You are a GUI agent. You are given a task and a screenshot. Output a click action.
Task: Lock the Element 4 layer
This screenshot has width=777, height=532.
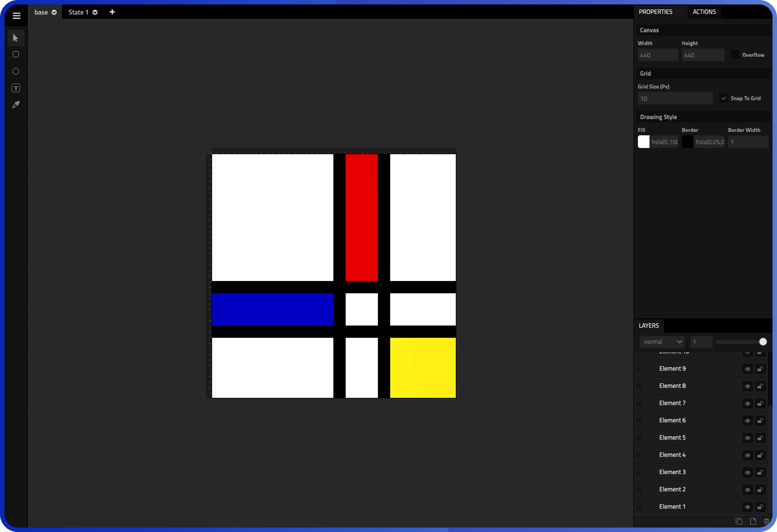(x=760, y=455)
